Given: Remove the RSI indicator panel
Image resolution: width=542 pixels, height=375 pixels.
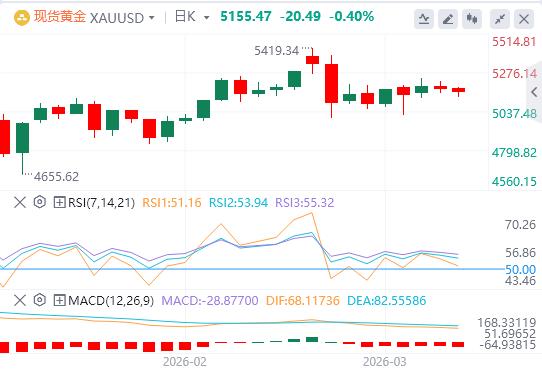Looking at the screenshot, I should [x=20, y=202].
